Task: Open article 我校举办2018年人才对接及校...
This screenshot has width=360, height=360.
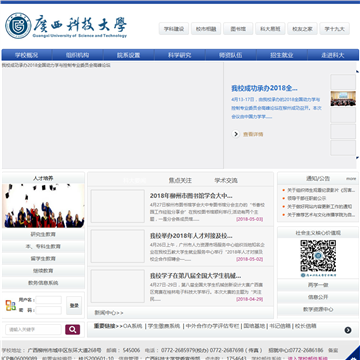Action: 191,236
